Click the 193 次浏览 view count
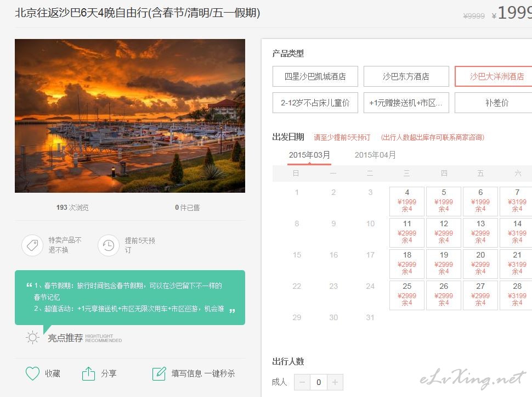The image size is (532, 397). (x=72, y=208)
